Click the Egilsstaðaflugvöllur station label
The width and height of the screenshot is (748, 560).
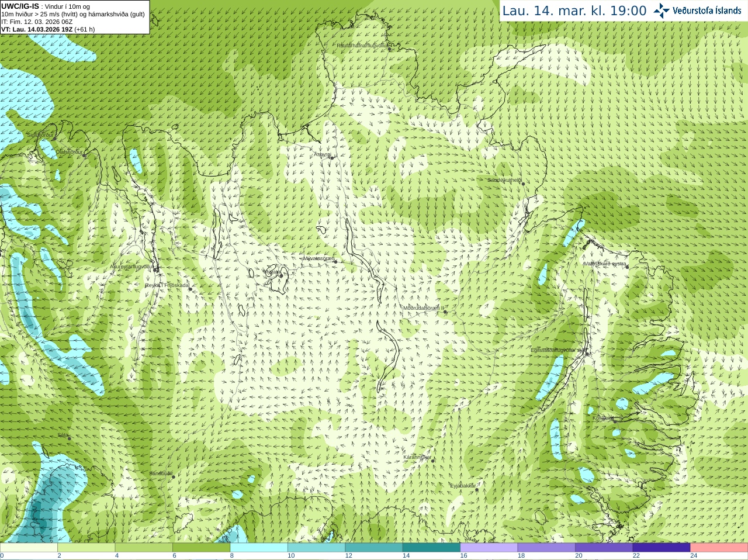tap(558, 350)
